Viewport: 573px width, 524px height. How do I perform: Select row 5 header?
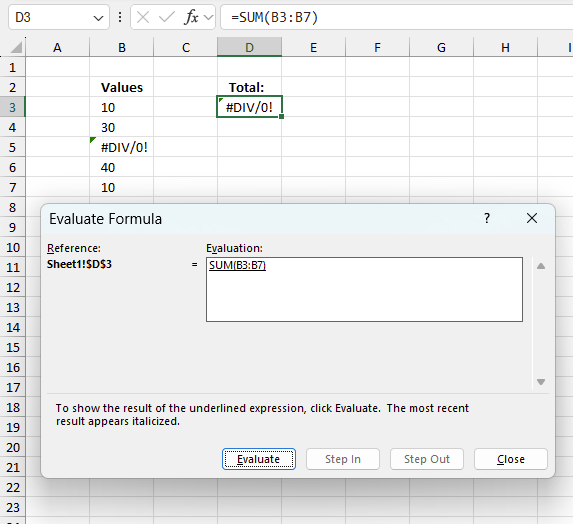pyautogui.click(x=12, y=147)
